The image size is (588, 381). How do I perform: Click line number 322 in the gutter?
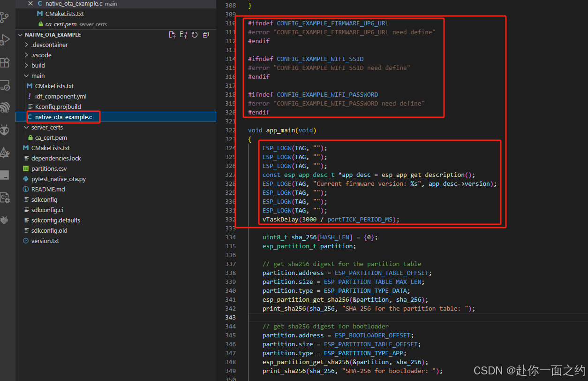tap(230, 130)
